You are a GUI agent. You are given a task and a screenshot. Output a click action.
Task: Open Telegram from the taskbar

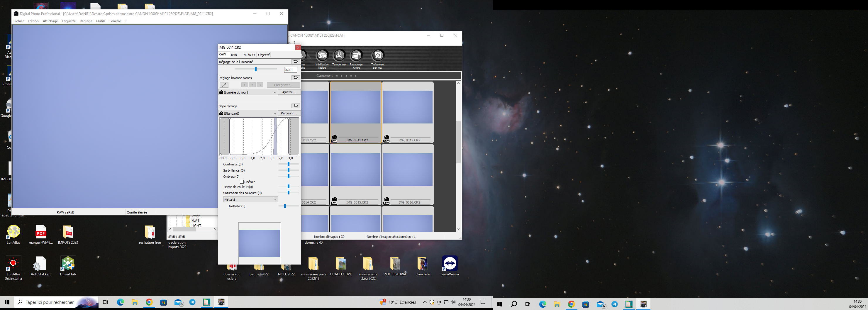192,302
